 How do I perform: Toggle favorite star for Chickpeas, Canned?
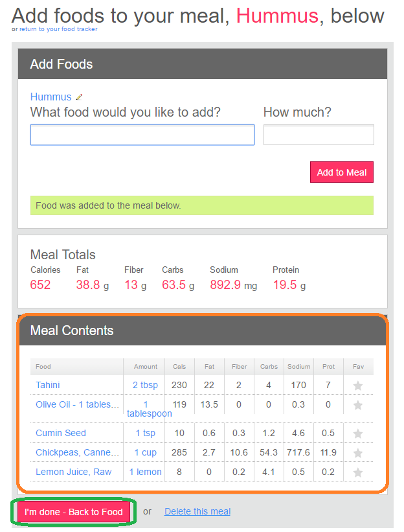tap(358, 453)
